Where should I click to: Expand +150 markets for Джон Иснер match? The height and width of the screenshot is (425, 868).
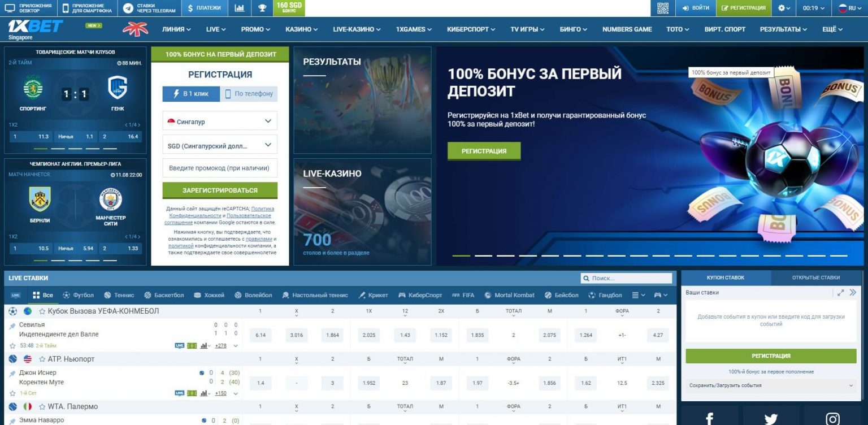(220, 393)
